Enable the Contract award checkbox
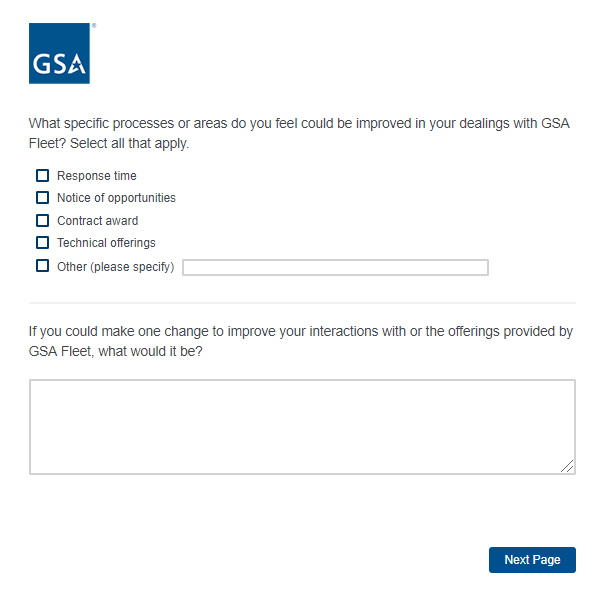The width and height of the screenshot is (613, 595). click(x=43, y=221)
